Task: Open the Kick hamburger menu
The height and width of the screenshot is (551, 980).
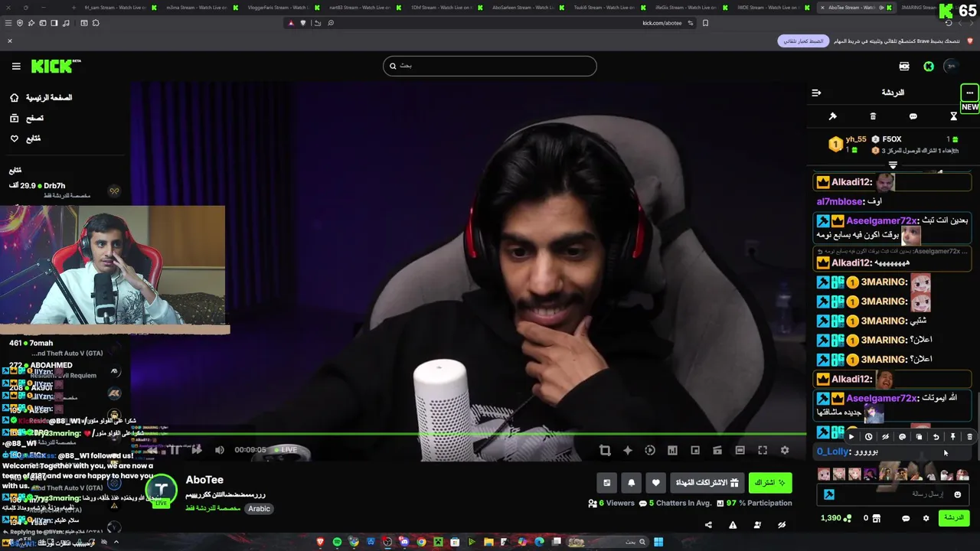Action: 16,67
